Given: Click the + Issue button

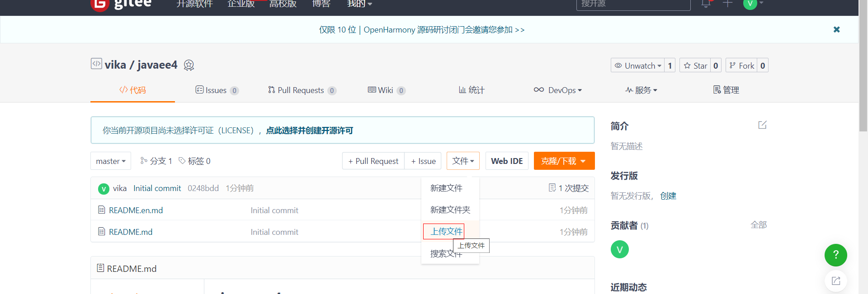Looking at the screenshot, I should (424, 161).
